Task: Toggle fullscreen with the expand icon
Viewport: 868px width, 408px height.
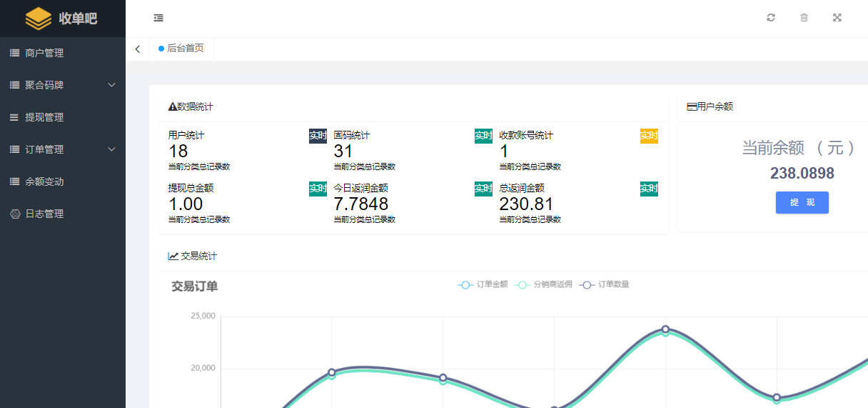Action: pyautogui.click(x=837, y=18)
